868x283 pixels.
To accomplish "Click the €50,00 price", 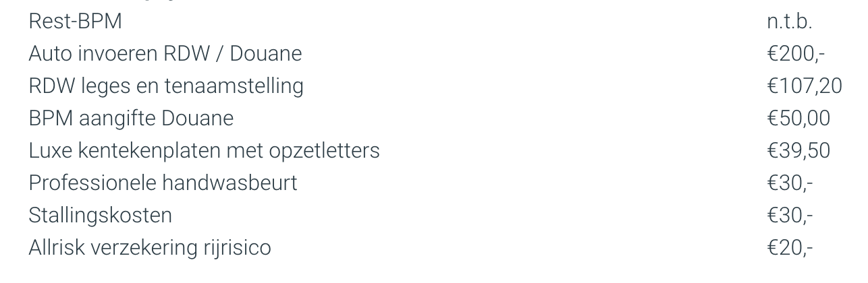I will [x=798, y=118].
